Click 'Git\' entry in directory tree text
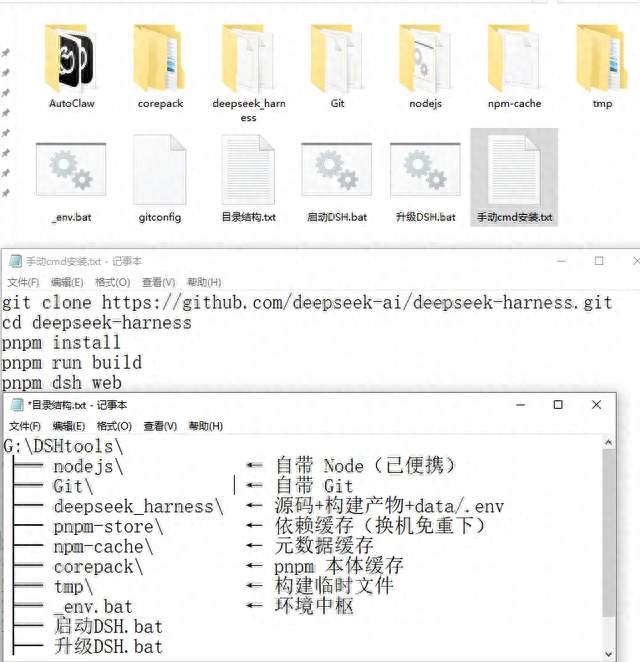 tap(73, 486)
